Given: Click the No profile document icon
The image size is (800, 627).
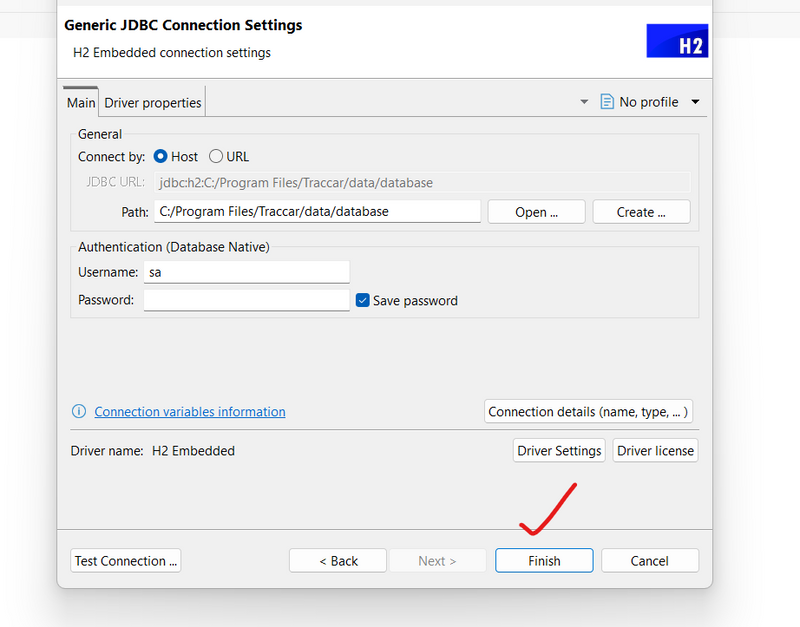Looking at the screenshot, I should point(607,102).
